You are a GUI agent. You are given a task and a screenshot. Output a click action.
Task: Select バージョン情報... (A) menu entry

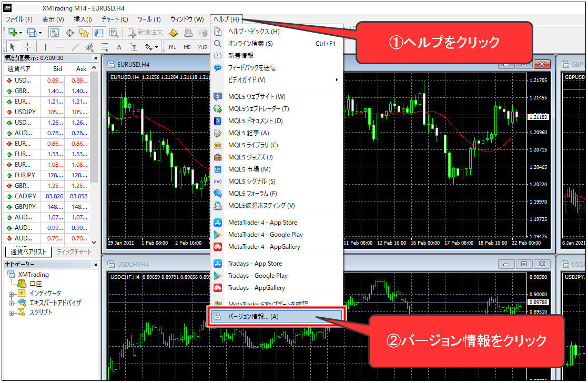click(277, 317)
